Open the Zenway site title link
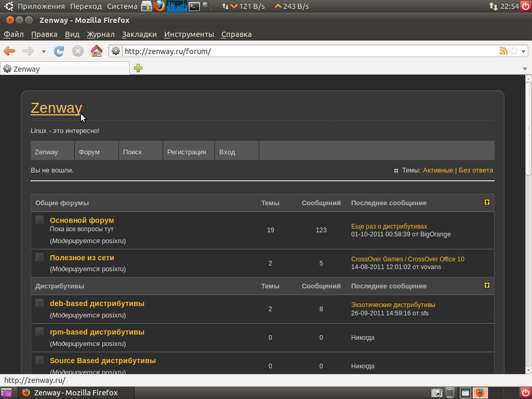Viewport: 532px width, 399px height. click(x=56, y=108)
